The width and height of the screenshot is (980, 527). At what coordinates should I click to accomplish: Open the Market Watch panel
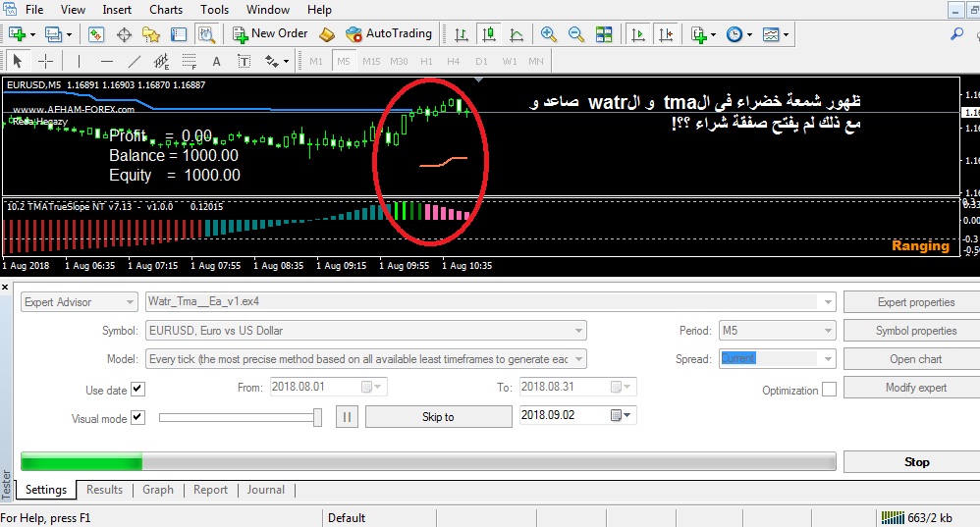pos(96,34)
